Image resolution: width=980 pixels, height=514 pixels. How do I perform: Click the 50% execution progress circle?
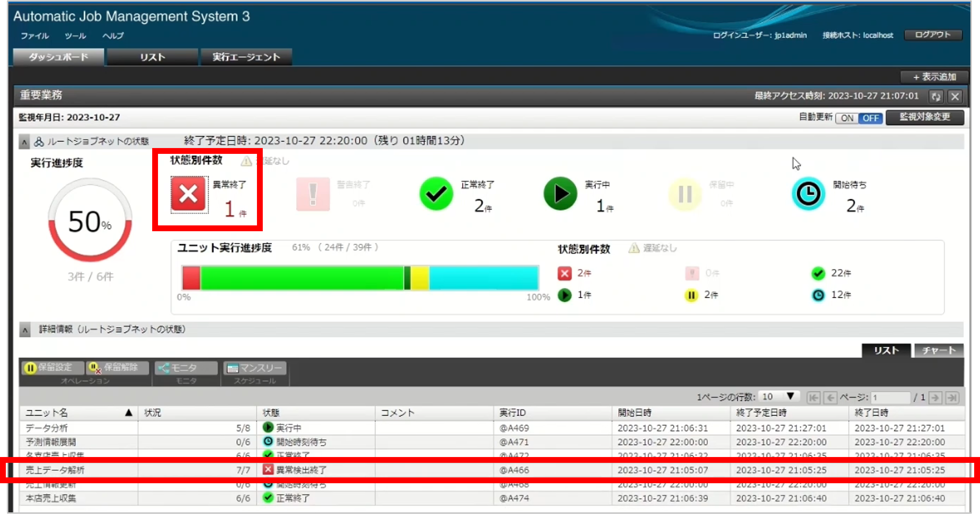point(90,220)
